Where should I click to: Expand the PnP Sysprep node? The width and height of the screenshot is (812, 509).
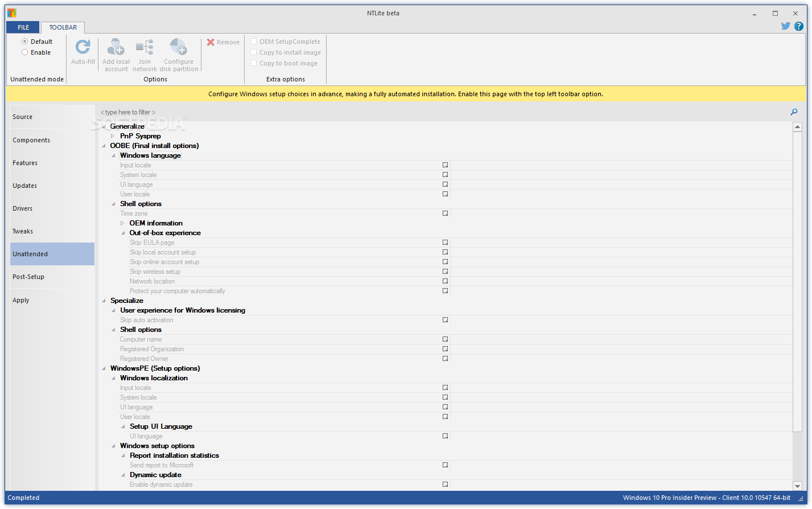(x=113, y=136)
